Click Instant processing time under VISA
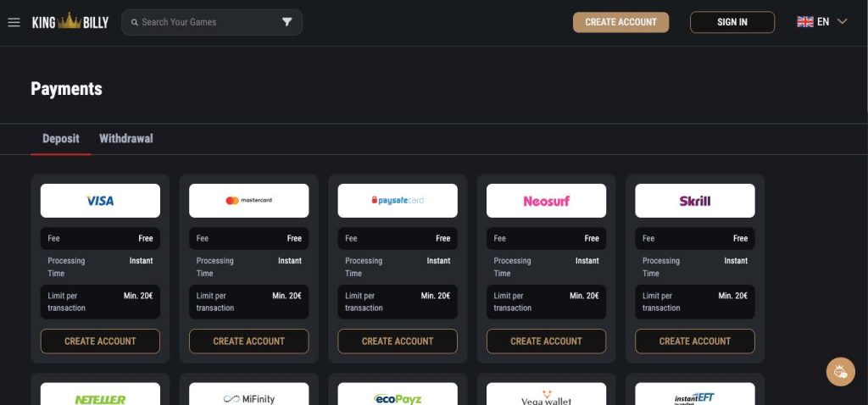 [142, 261]
